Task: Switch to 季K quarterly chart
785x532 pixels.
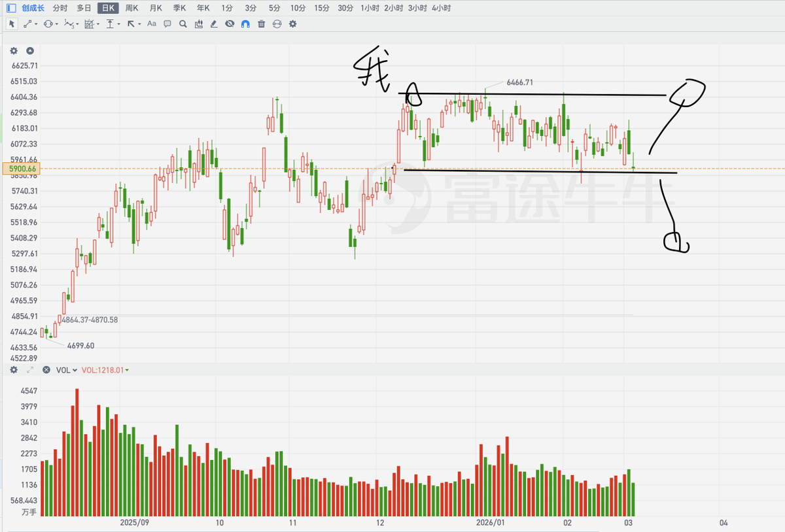Action: pos(180,8)
